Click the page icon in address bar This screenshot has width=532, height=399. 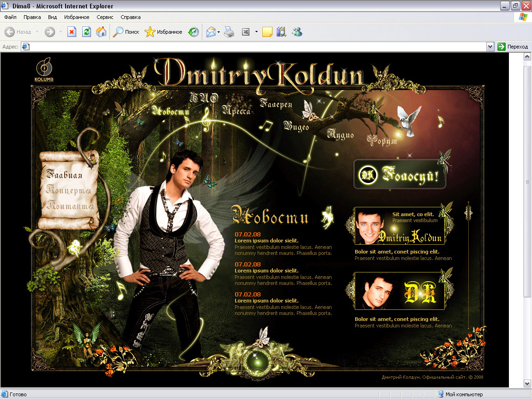[26, 47]
